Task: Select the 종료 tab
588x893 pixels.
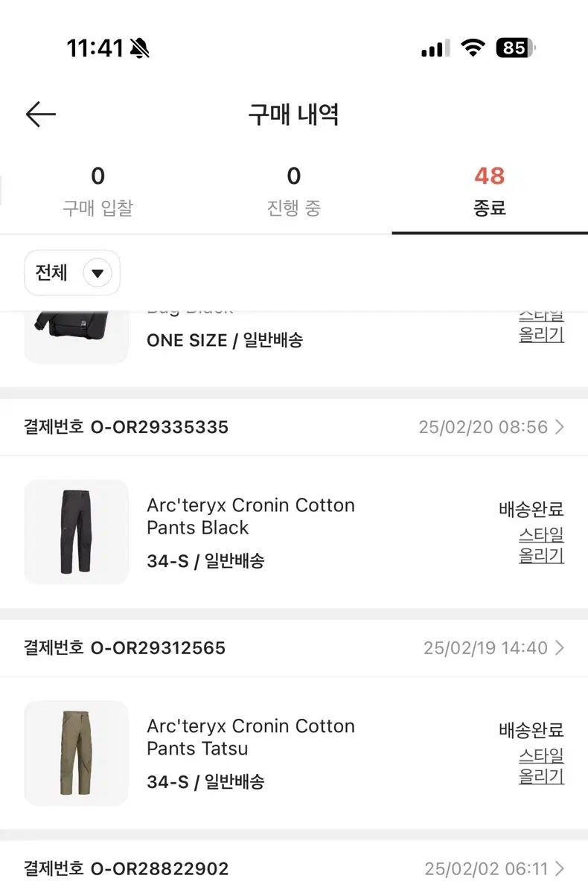Action: (x=489, y=191)
